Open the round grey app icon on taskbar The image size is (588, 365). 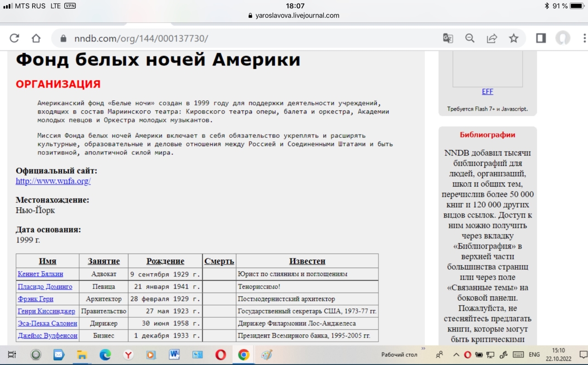tap(35, 354)
